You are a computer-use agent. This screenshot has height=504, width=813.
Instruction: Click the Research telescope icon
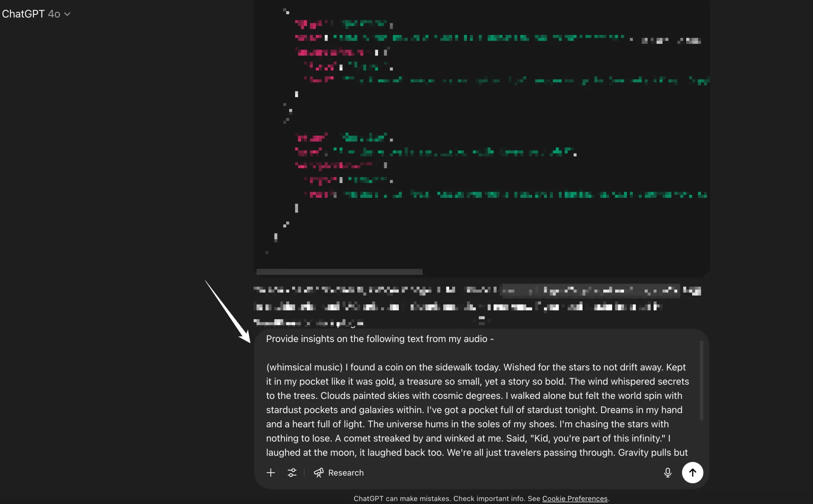tap(319, 472)
